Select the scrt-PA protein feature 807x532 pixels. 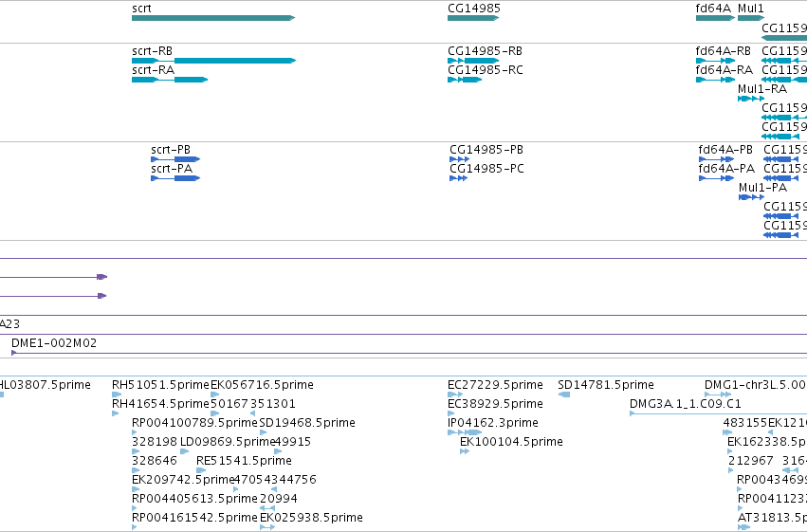(175, 178)
